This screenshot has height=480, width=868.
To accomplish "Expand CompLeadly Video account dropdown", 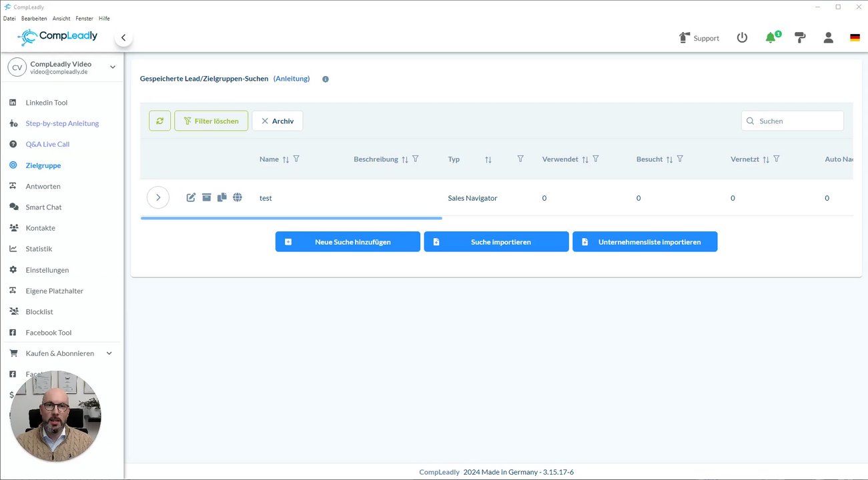I will point(113,67).
